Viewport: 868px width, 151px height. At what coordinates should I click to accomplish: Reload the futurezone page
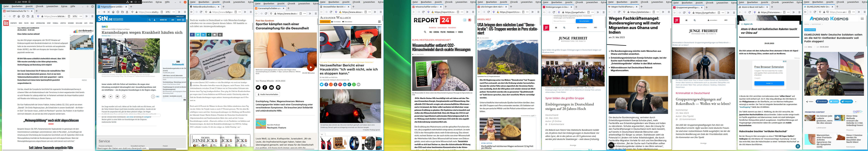[x=750, y=12]
